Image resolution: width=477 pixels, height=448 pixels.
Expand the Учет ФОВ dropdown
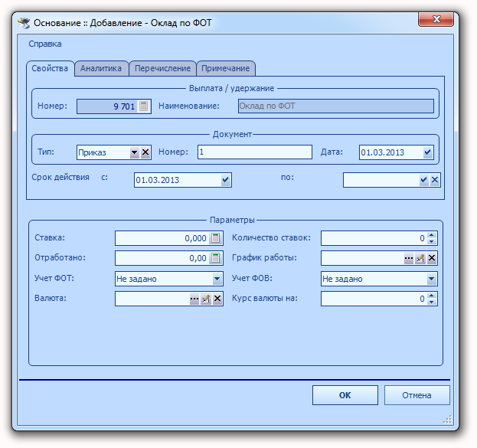tap(431, 279)
